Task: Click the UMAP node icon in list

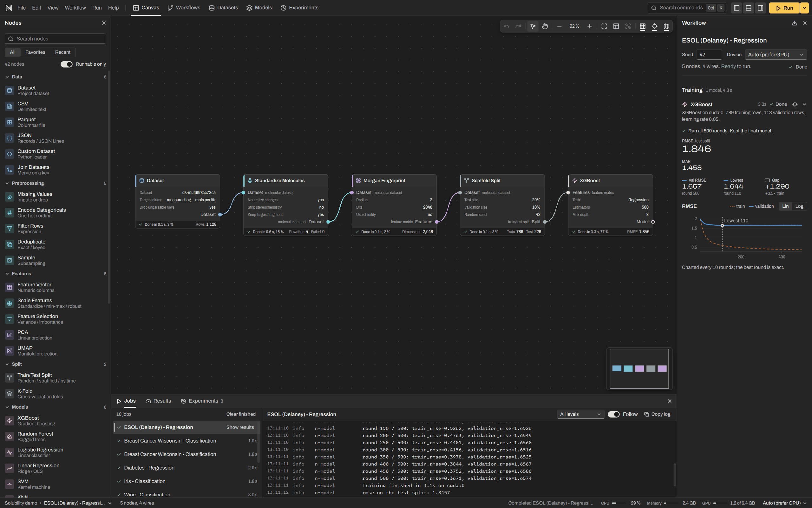Action: 10,351
